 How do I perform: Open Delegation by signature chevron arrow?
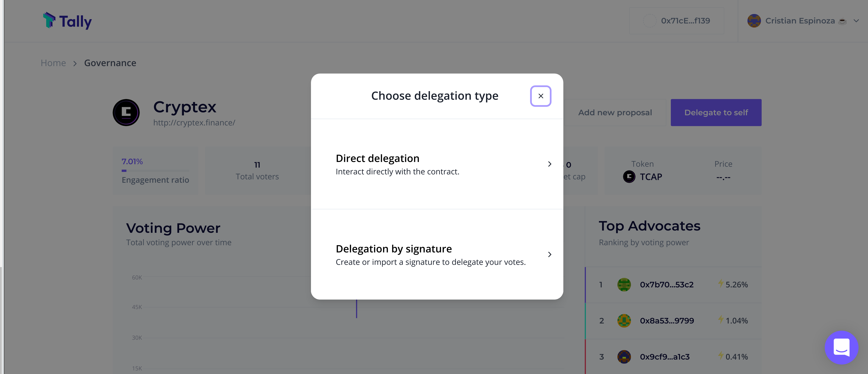click(550, 255)
